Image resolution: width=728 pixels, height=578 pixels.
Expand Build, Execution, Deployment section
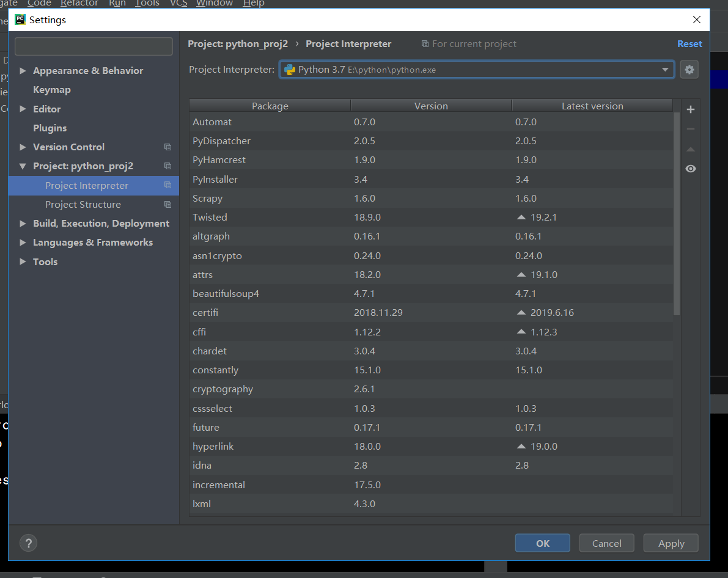click(x=22, y=224)
